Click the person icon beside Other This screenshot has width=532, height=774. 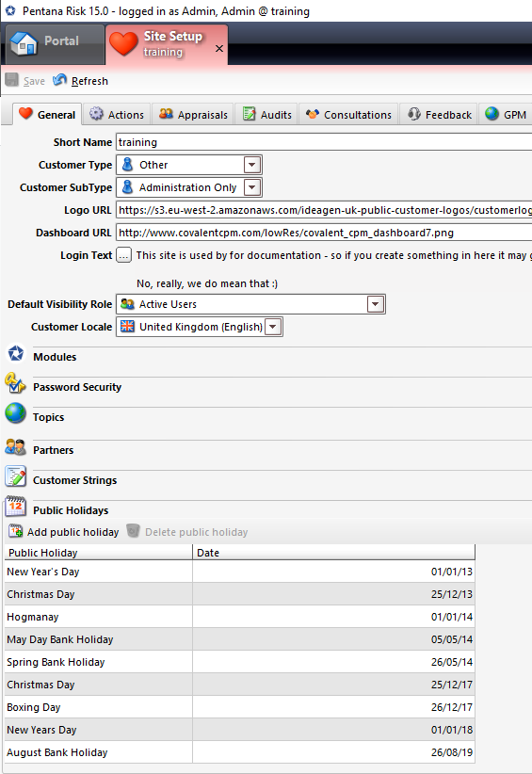pyautogui.click(x=127, y=165)
